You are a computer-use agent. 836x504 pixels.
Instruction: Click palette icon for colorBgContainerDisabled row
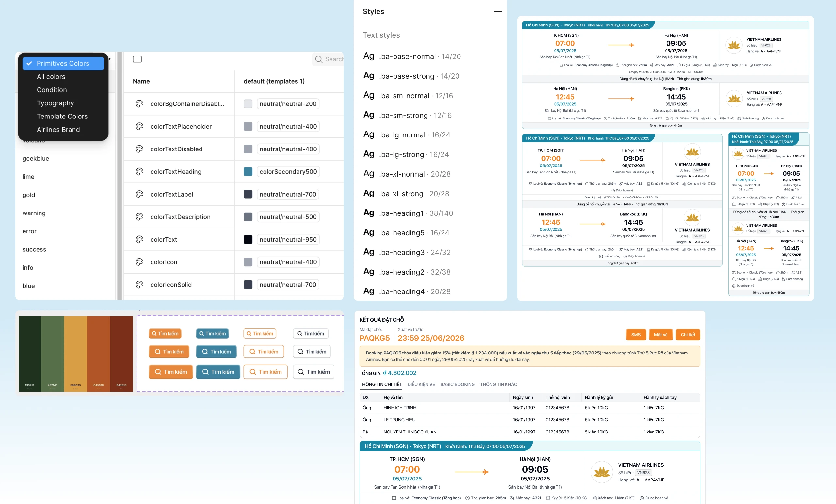pos(139,104)
